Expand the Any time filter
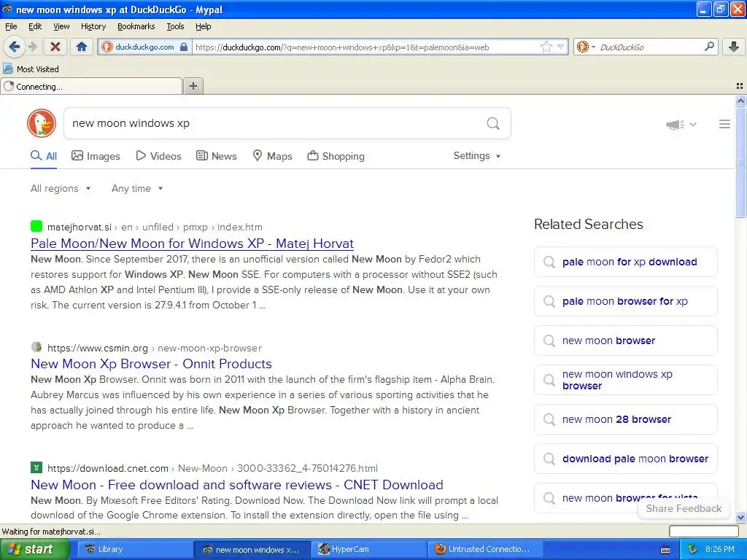This screenshot has width=747, height=560. pos(137,189)
